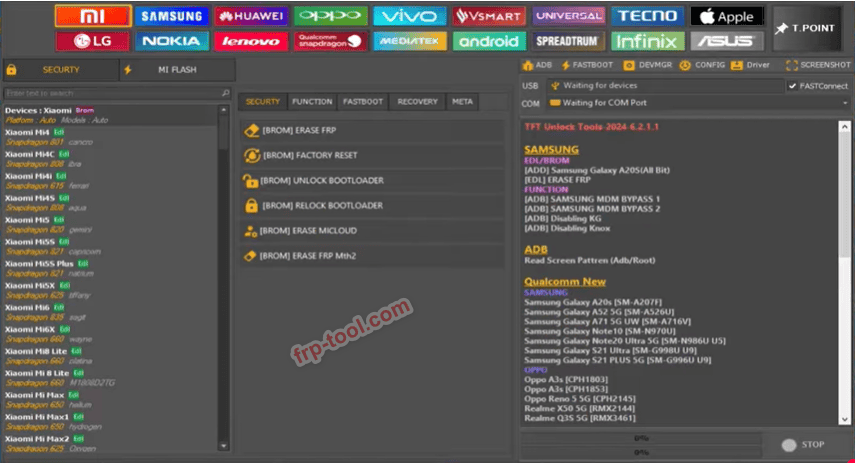Viewport: 855px width, 463px height.
Task: Open the CONFIG settings
Action: point(702,65)
